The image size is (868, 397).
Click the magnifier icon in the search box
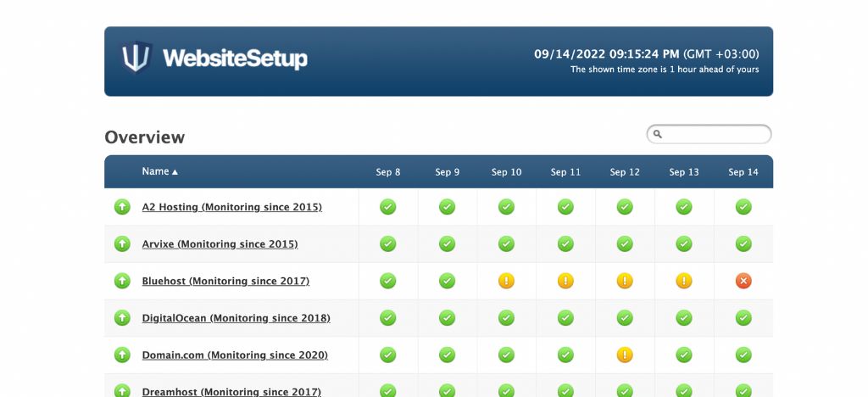tap(657, 134)
